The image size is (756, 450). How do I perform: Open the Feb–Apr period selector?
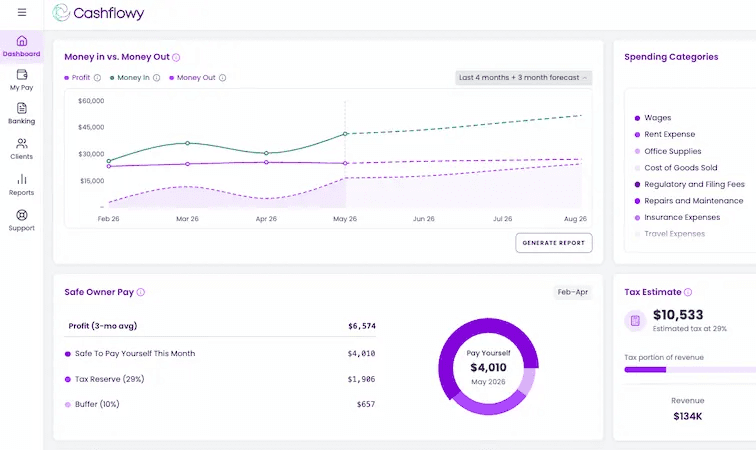(573, 292)
